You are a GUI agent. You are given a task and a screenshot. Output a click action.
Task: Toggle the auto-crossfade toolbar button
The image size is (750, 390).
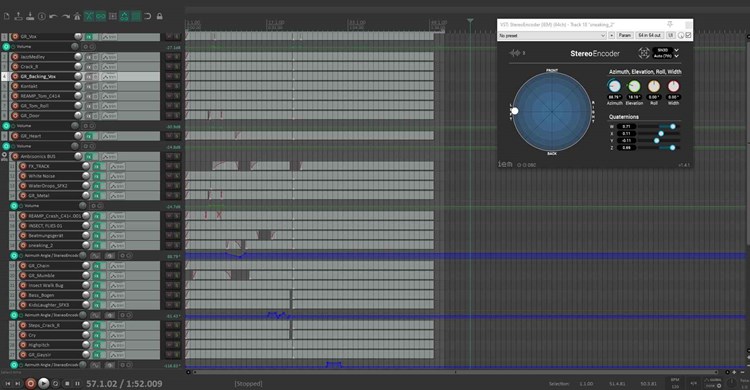click(89, 16)
